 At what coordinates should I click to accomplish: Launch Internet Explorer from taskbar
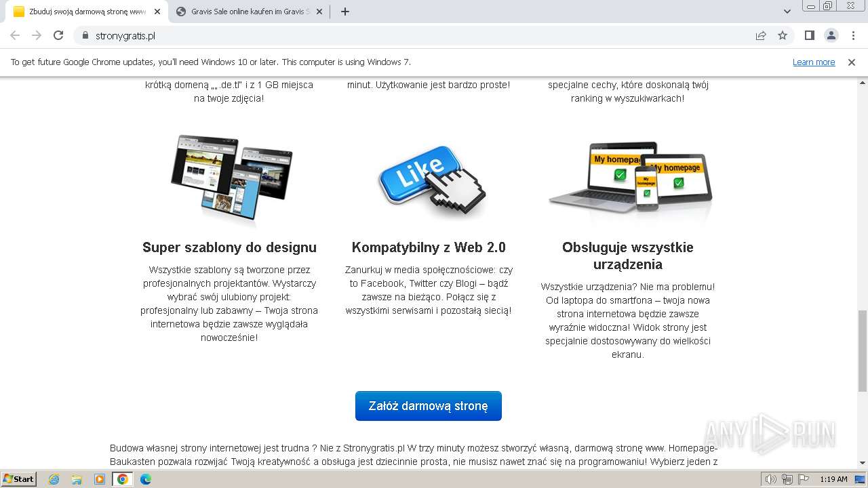[54, 479]
